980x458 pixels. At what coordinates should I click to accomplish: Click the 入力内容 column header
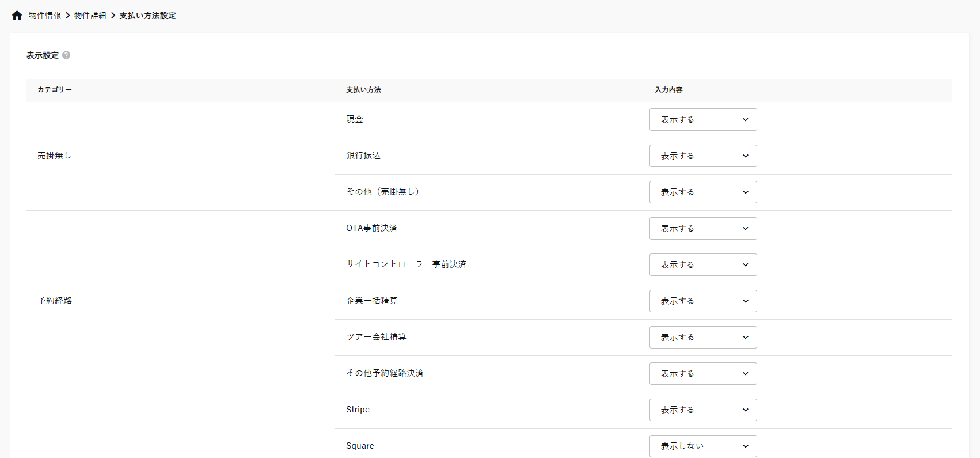668,90
